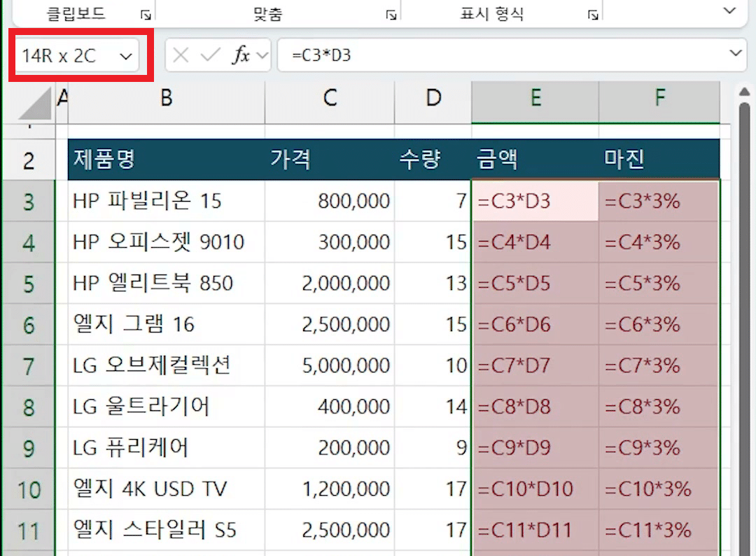Viewport: 756px width, 556px height.
Task: Select formula cell =C9*3%
Action: (659, 448)
